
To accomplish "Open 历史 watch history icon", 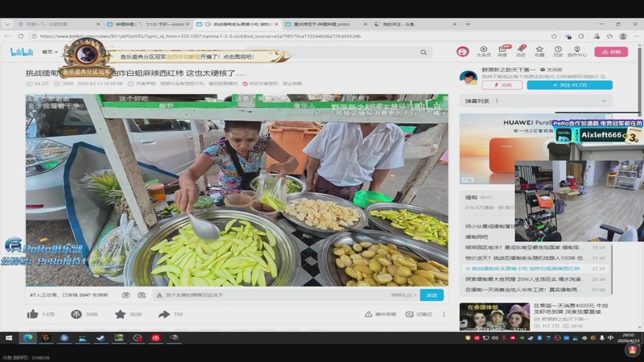I will (558, 51).
